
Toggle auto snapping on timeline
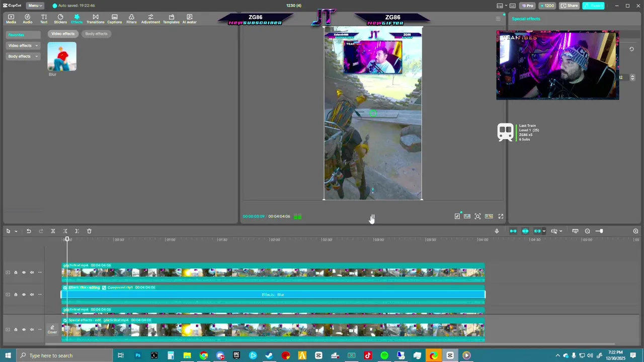click(525, 231)
